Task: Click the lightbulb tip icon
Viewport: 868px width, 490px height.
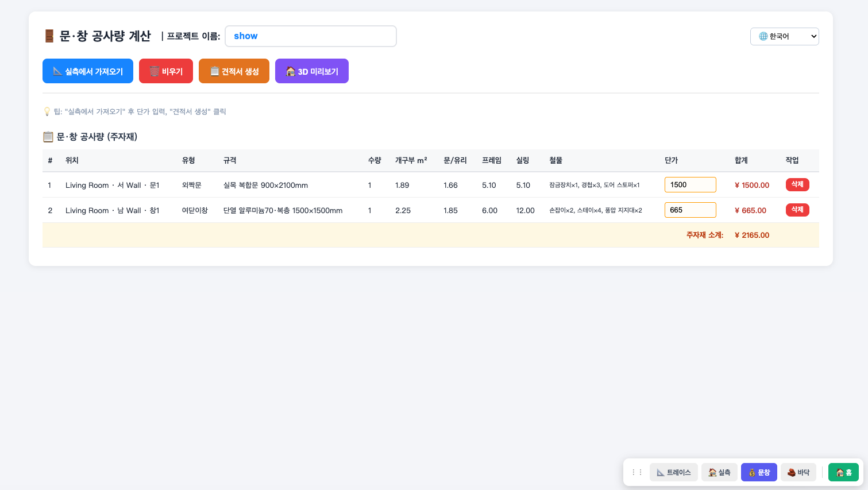Action: coord(47,111)
